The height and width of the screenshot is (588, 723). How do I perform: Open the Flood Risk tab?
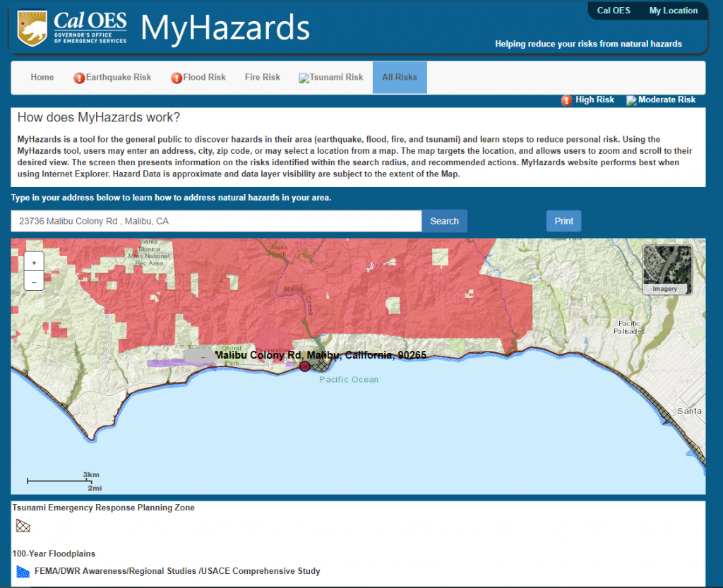[x=198, y=78]
